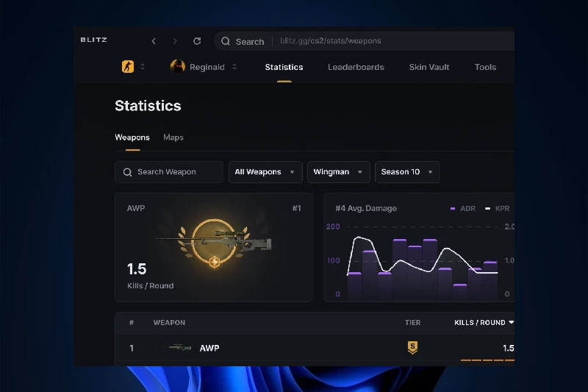The height and width of the screenshot is (392, 588).
Task: Toggle the ADR legend item
Action: pos(463,209)
